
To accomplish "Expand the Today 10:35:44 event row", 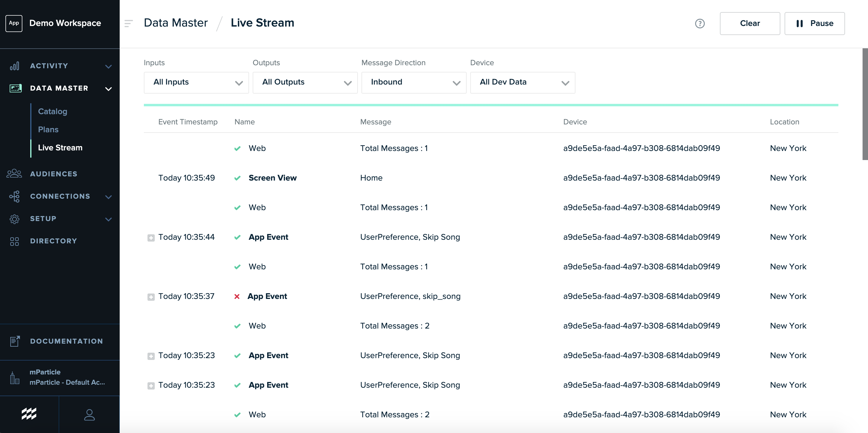I will [x=151, y=238].
